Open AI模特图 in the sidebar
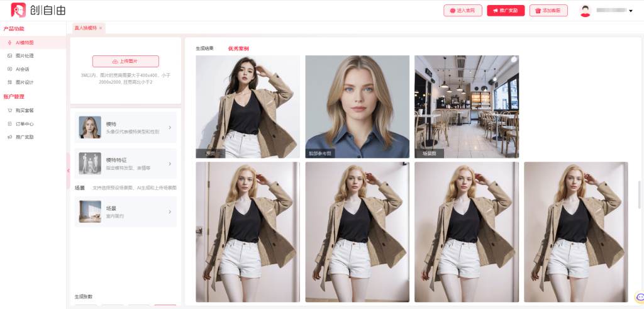Viewport: 644px width, 309px height. click(25, 42)
